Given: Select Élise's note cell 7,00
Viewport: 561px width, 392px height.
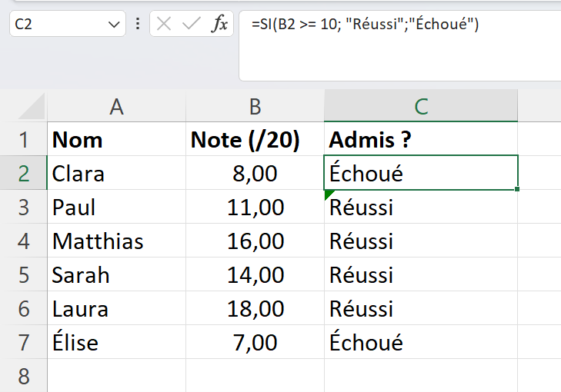Looking at the screenshot, I should coord(255,342).
